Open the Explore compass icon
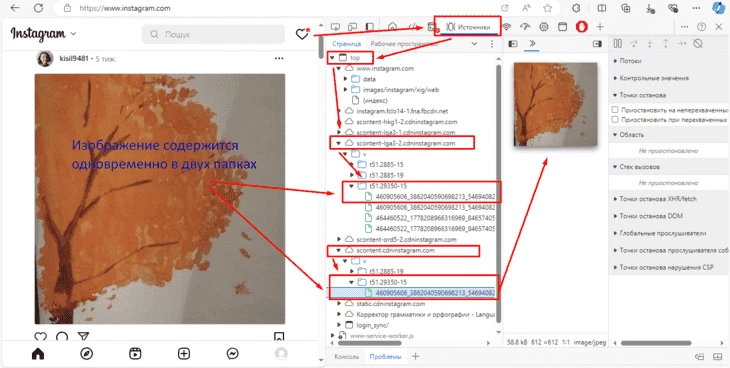Viewport: 730px width, 368px height. click(x=87, y=354)
